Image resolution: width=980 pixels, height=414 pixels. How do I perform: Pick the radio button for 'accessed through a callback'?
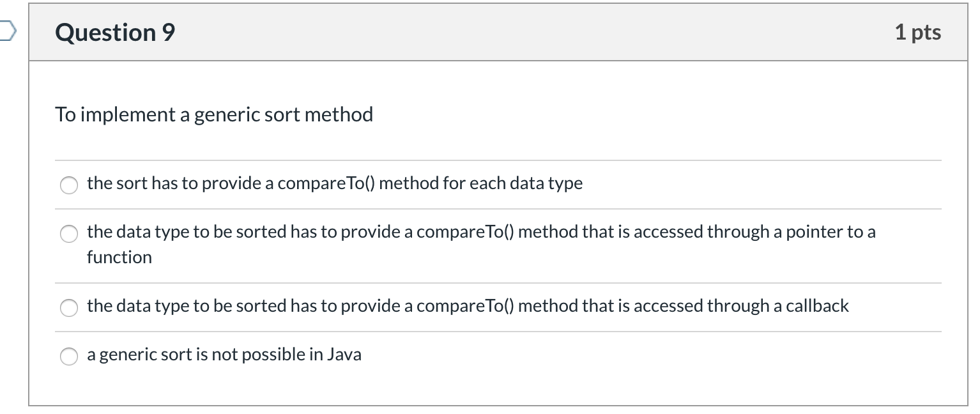point(68,308)
